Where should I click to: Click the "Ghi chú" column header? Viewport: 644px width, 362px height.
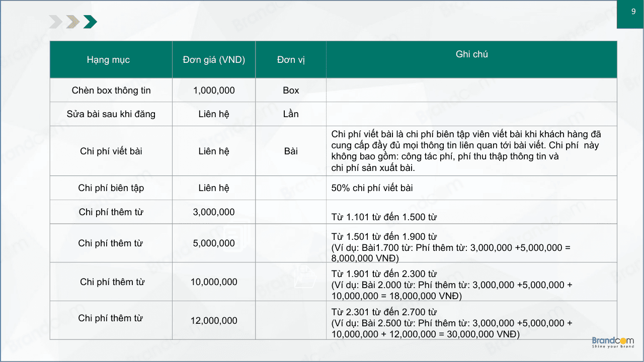click(x=471, y=54)
